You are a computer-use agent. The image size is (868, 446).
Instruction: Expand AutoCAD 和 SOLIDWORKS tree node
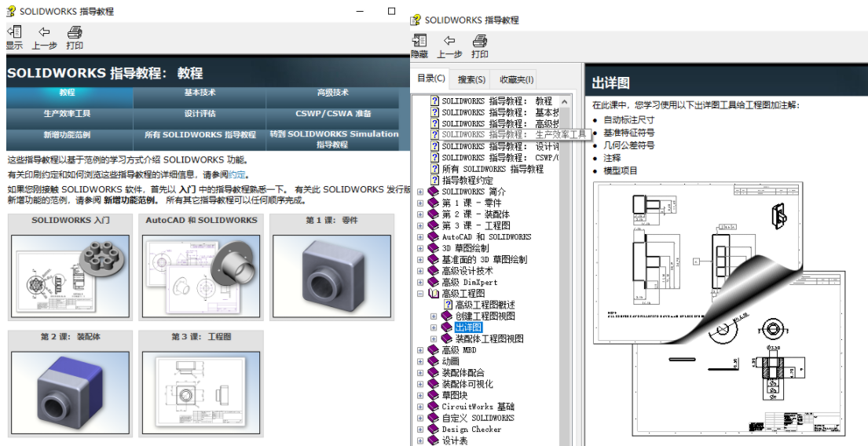click(x=420, y=237)
